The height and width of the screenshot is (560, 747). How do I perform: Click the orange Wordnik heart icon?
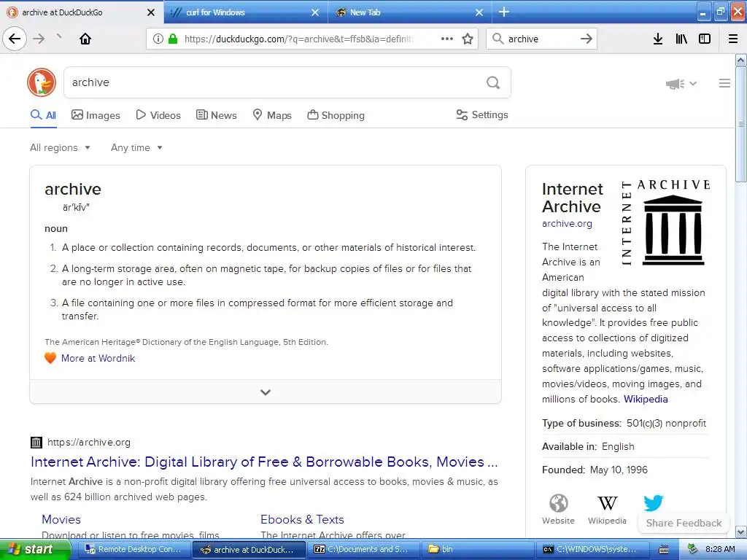point(50,358)
